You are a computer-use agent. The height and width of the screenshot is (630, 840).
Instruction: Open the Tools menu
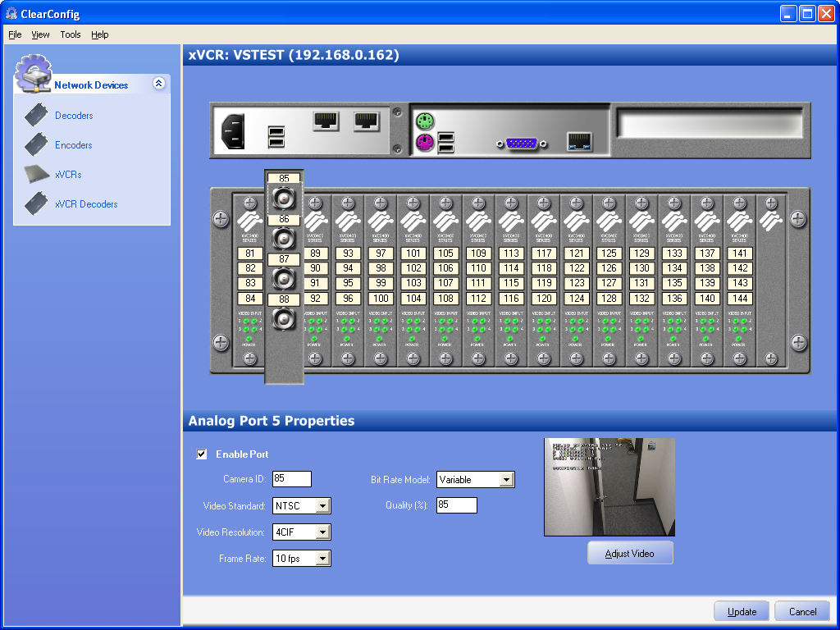(71, 34)
